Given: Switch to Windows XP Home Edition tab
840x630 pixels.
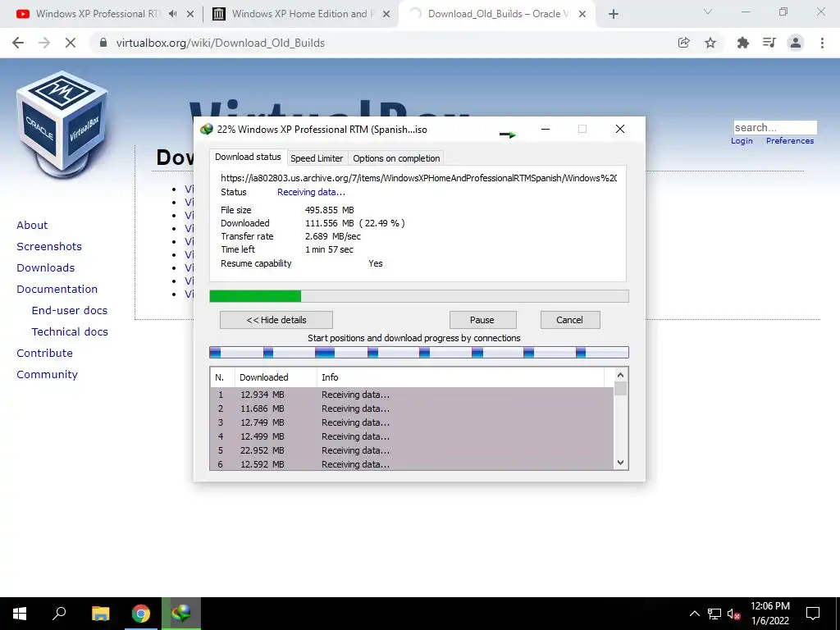Looking at the screenshot, I should point(300,14).
